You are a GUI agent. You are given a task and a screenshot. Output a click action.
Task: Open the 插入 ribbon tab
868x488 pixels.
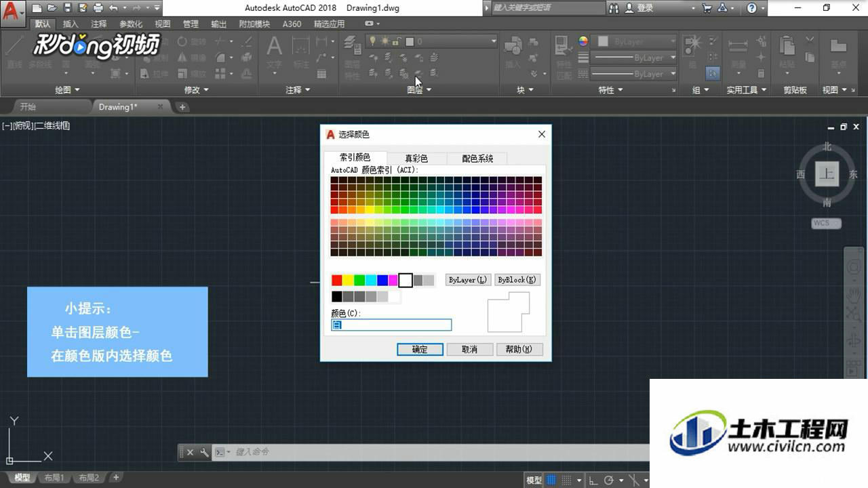pos(71,24)
